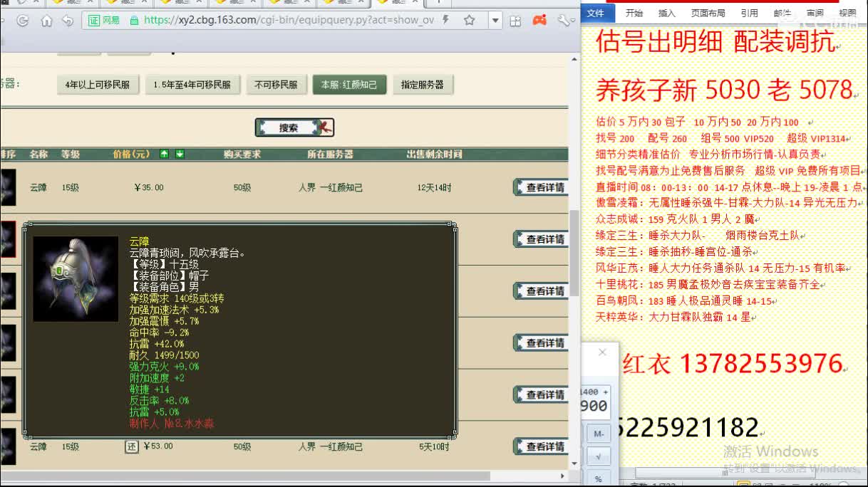Click the calculator M- button
868x487 pixels.
(x=599, y=434)
